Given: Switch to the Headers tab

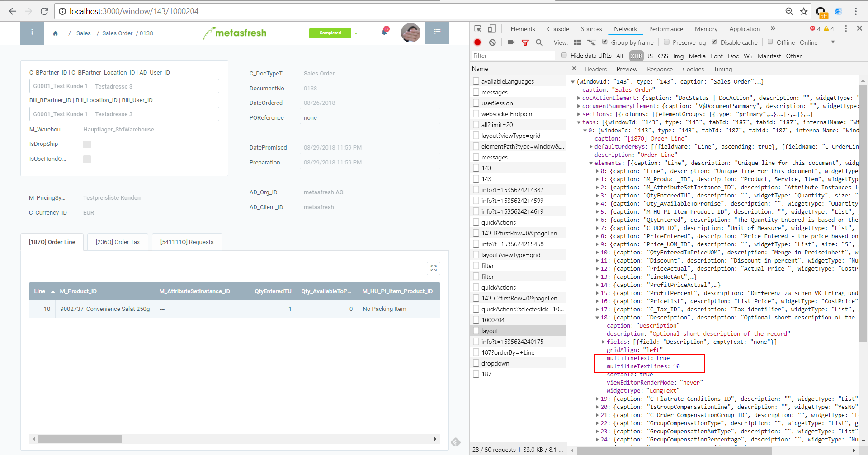Looking at the screenshot, I should [595, 69].
